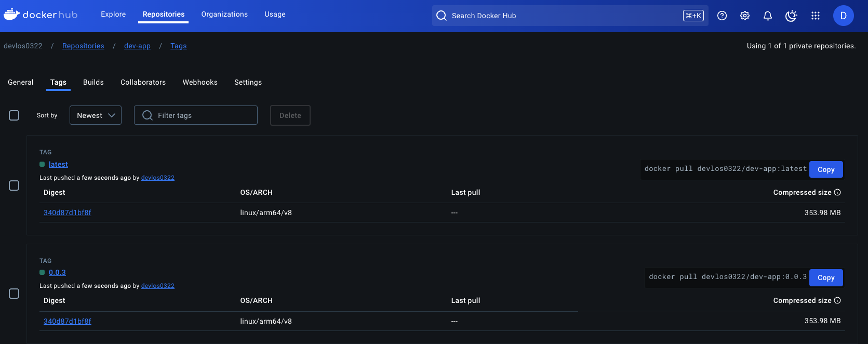This screenshot has height=344, width=868.
Task: Open dev-app breadcrumb link
Action: (x=137, y=46)
